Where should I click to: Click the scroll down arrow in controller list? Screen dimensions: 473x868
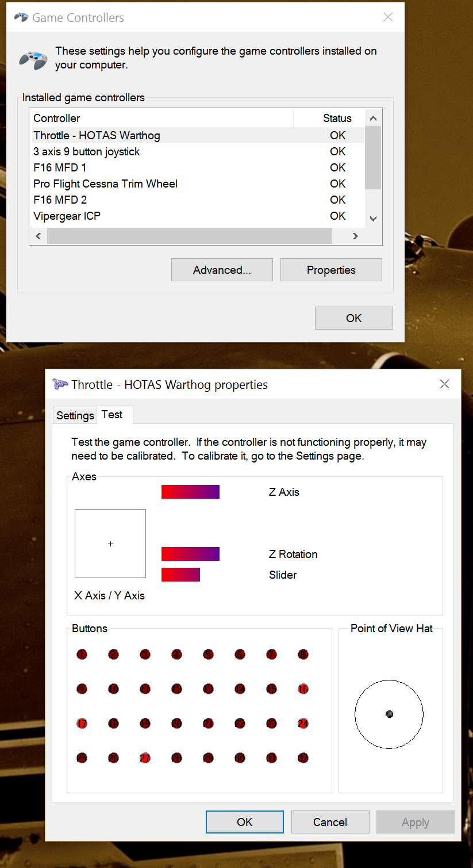pos(373,219)
